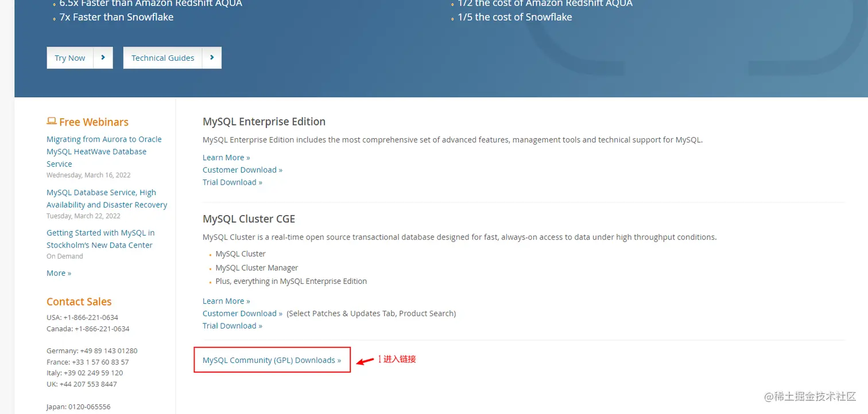
Task: Click the UK phone number +44 207 553 8447
Action: tap(88, 384)
